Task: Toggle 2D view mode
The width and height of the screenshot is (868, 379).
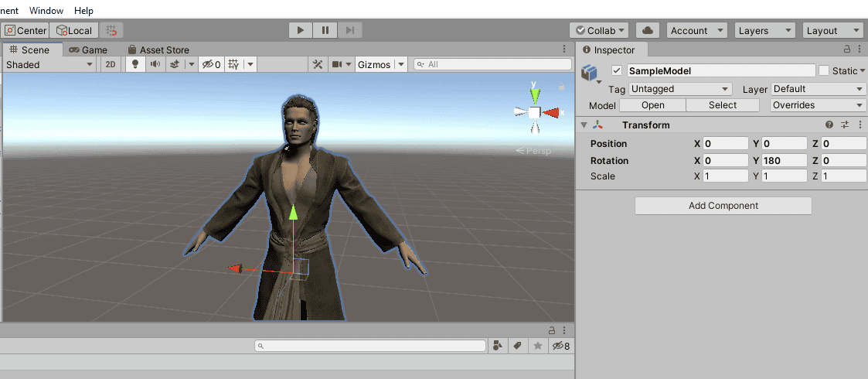Action: tap(111, 64)
